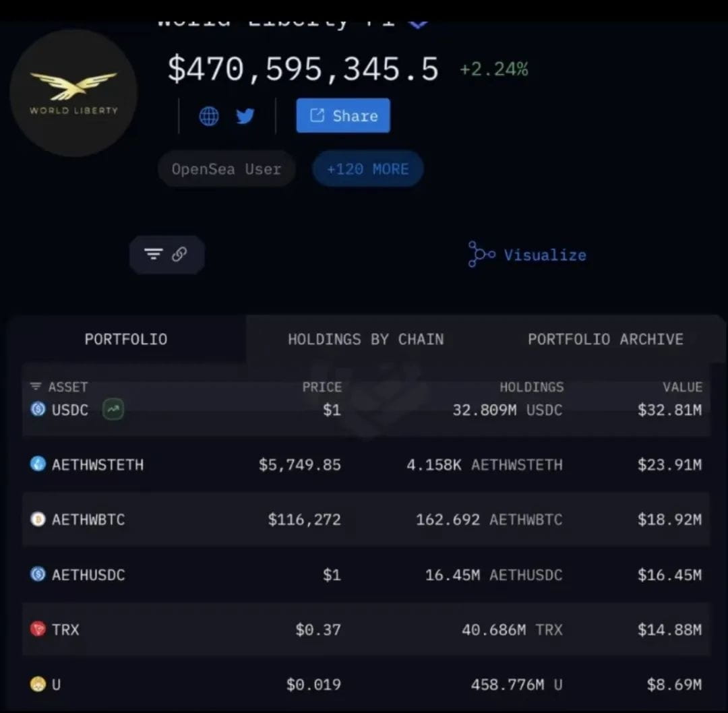Viewport: 728px width, 713px height.
Task: Switch to the Holdings By Chain tab
Action: coord(366,340)
